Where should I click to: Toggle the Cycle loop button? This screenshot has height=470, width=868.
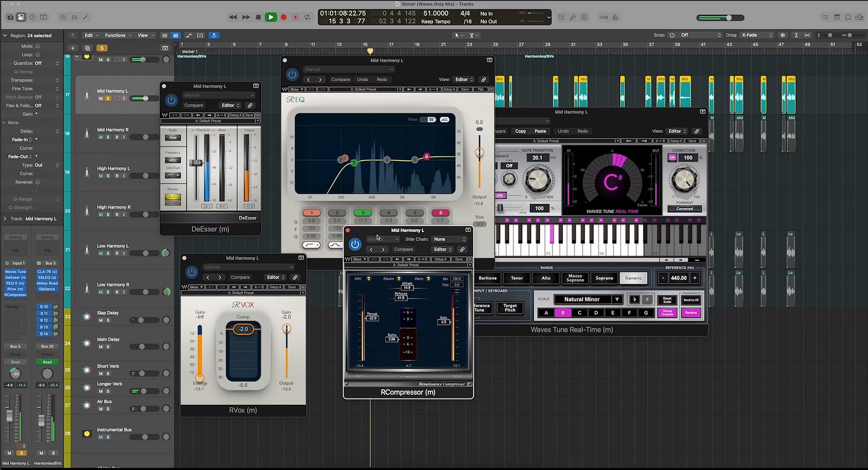pos(307,17)
